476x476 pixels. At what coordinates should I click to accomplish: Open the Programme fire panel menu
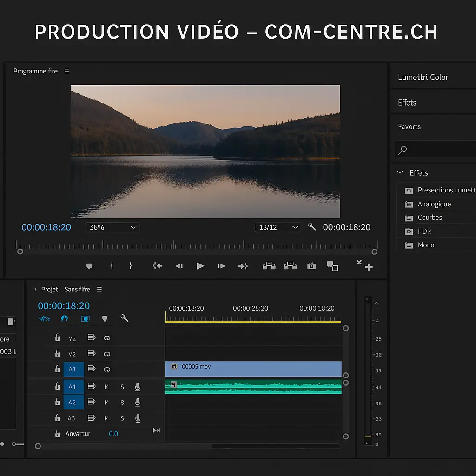tap(67, 71)
